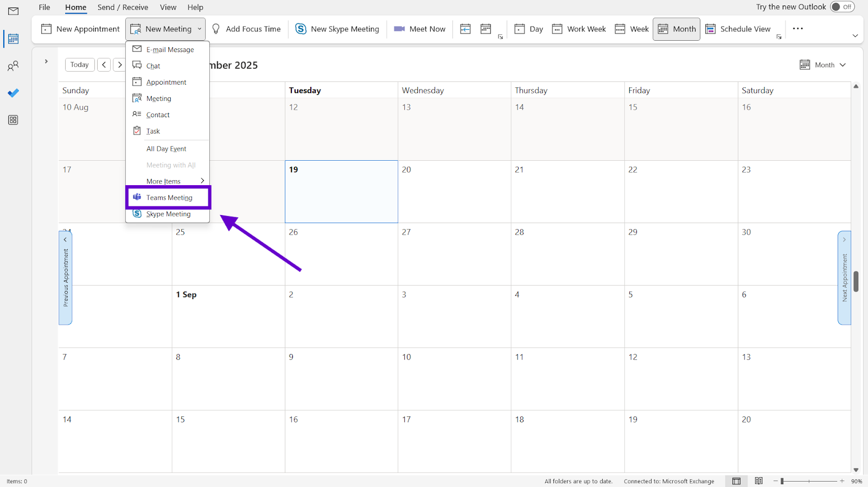This screenshot has height=487, width=868.
Task: Select the Home ribbon tab
Action: pyautogui.click(x=75, y=7)
